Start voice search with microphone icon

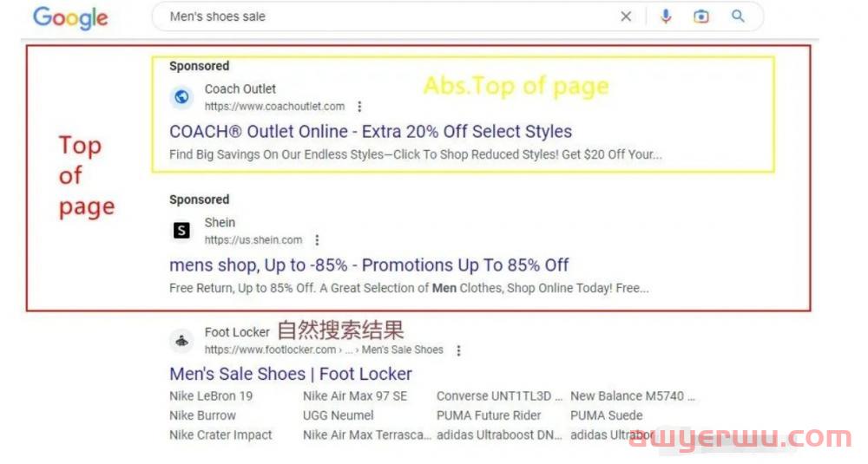tap(666, 16)
